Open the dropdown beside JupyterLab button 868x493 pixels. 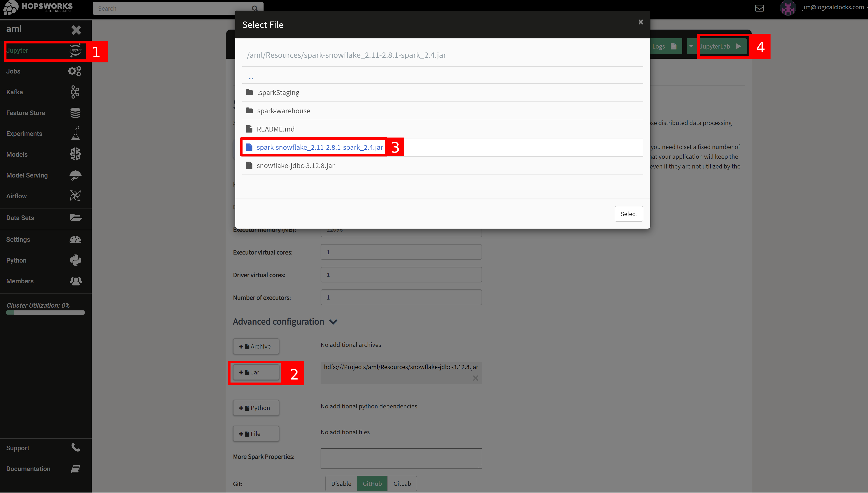point(692,46)
